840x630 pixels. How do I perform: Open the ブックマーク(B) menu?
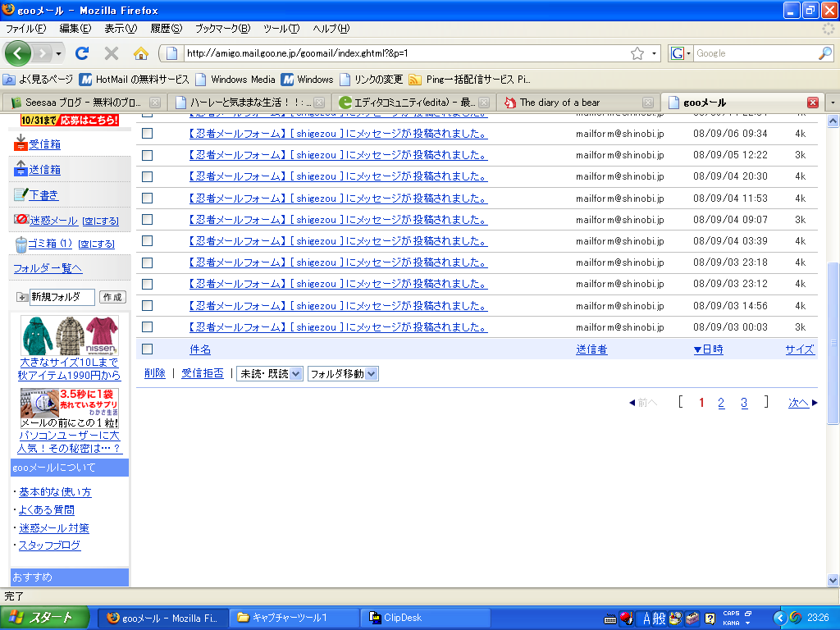pos(221,29)
